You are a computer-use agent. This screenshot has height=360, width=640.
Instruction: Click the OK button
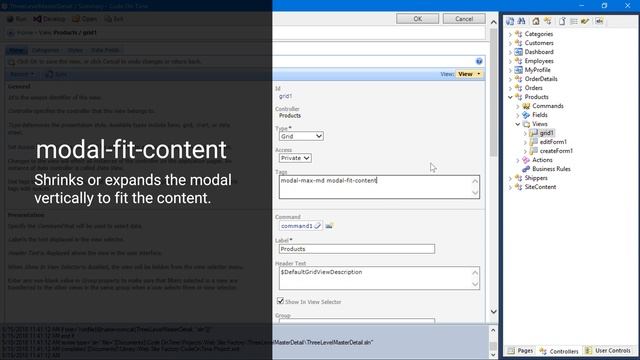coord(418,19)
